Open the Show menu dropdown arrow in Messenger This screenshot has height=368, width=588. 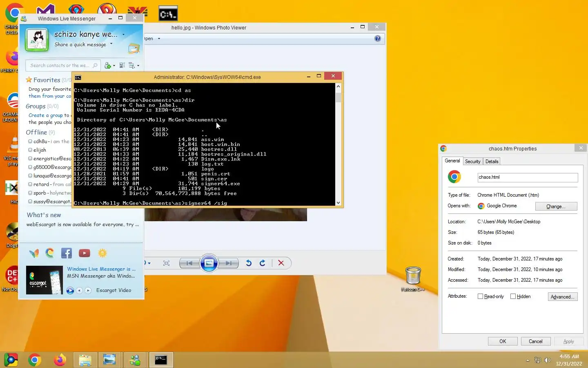click(138, 65)
